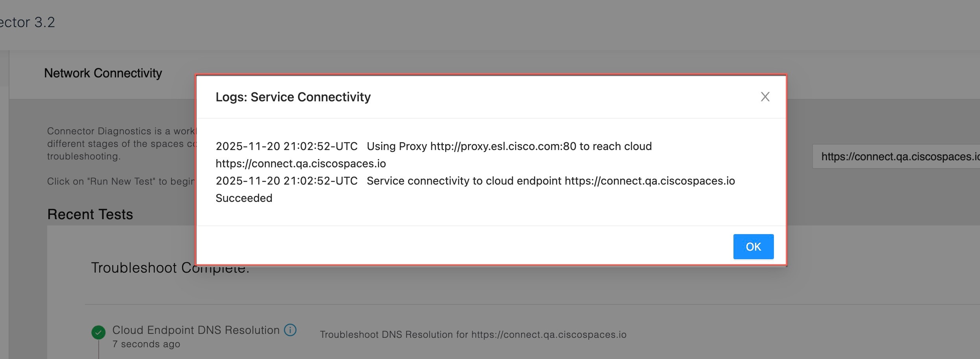980x359 pixels.
Task: Click the "Service connectivity to cloud endpoint" log entry
Action: 464,181
